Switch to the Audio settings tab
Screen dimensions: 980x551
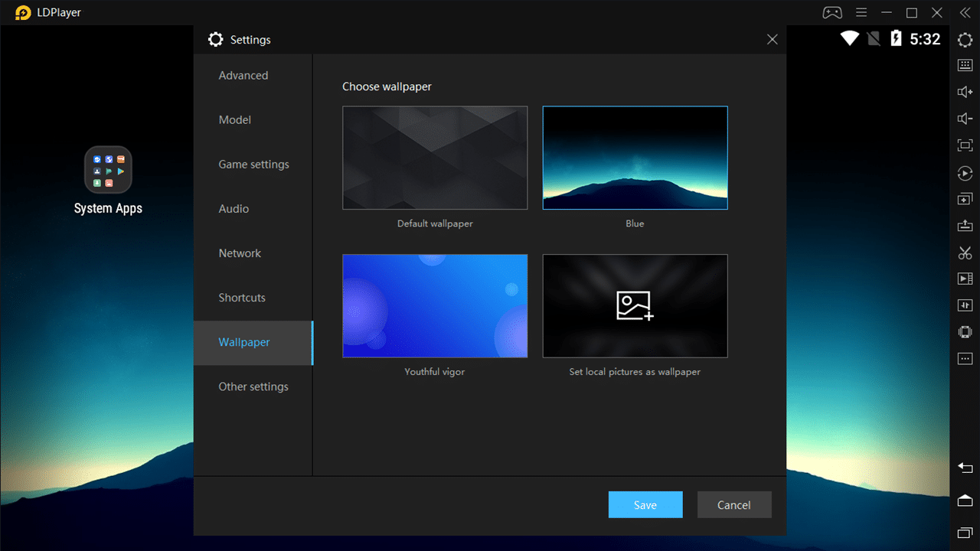pyautogui.click(x=234, y=208)
